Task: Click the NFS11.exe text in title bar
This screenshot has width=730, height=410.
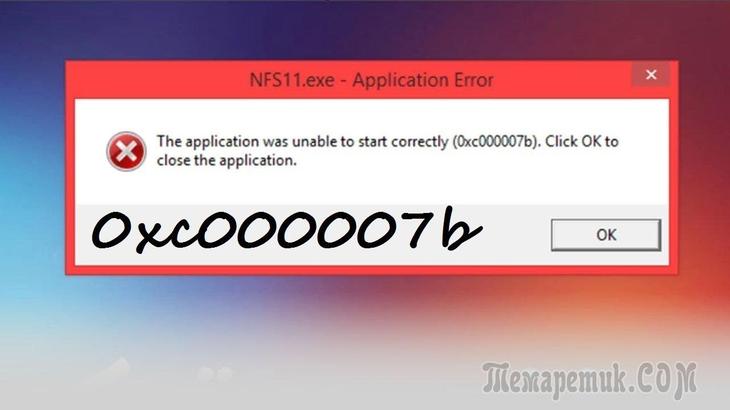Action: [292, 80]
